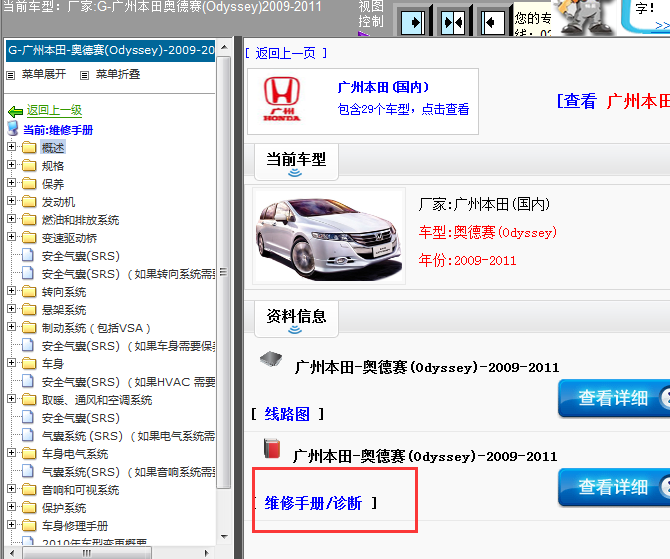Click the computer icon beside 当前:维修手册
The height and width of the screenshot is (559, 670).
[x=13, y=128]
